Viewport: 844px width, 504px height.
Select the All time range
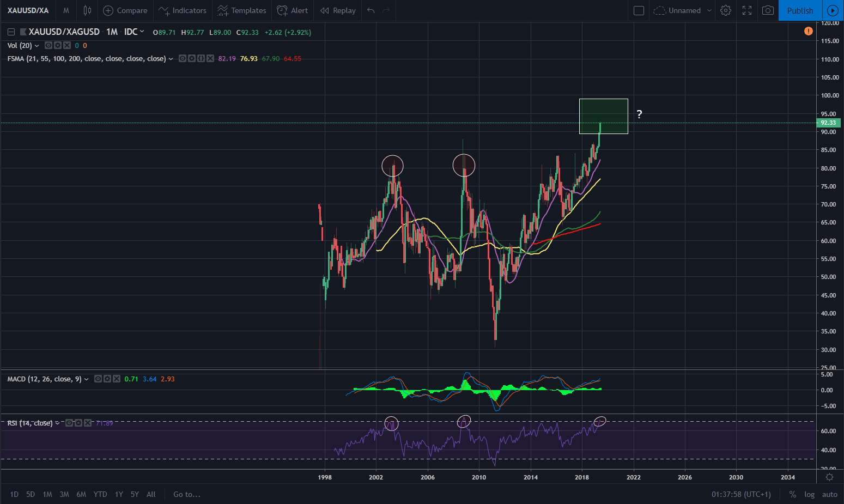pyautogui.click(x=151, y=494)
